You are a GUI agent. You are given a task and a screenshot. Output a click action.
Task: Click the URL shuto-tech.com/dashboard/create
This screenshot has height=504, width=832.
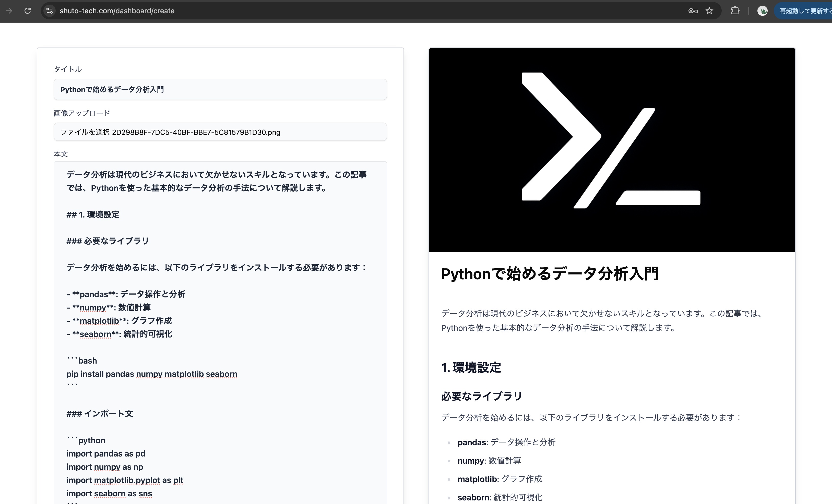(117, 11)
